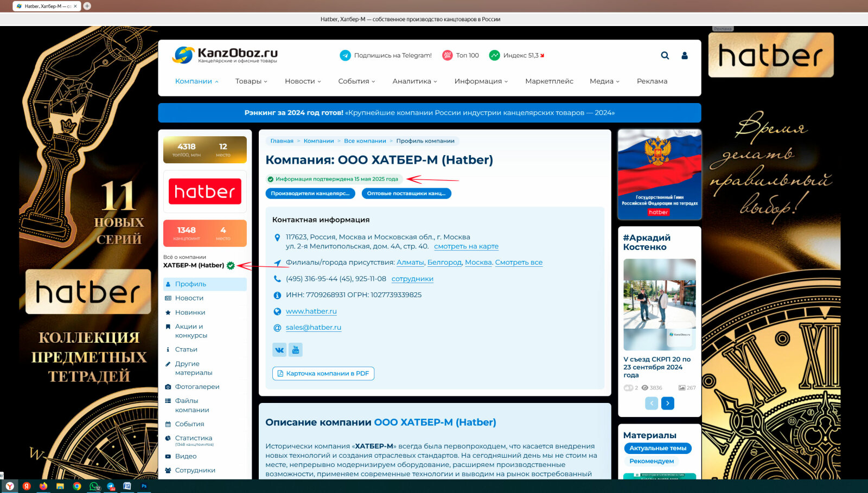Image resolution: width=868 pixels, height=493 pixels.
Task: Click the user account icon in the header
Action: 684,55
